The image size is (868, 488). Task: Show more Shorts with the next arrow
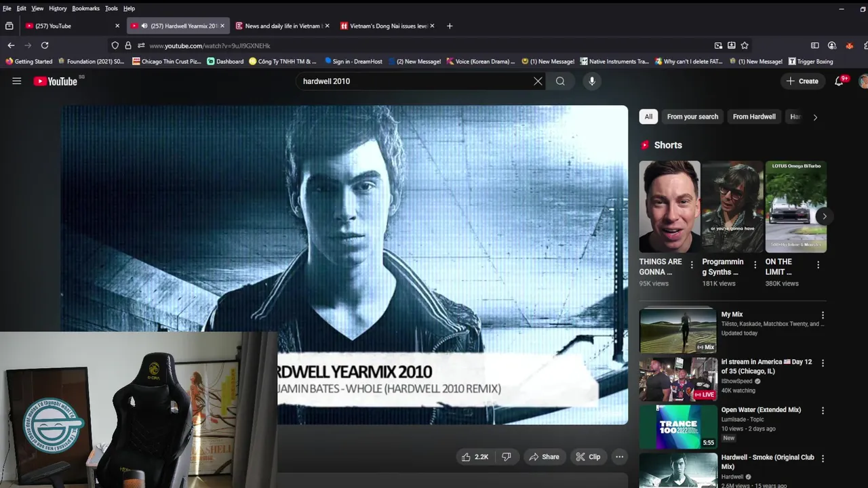[824, 216]
